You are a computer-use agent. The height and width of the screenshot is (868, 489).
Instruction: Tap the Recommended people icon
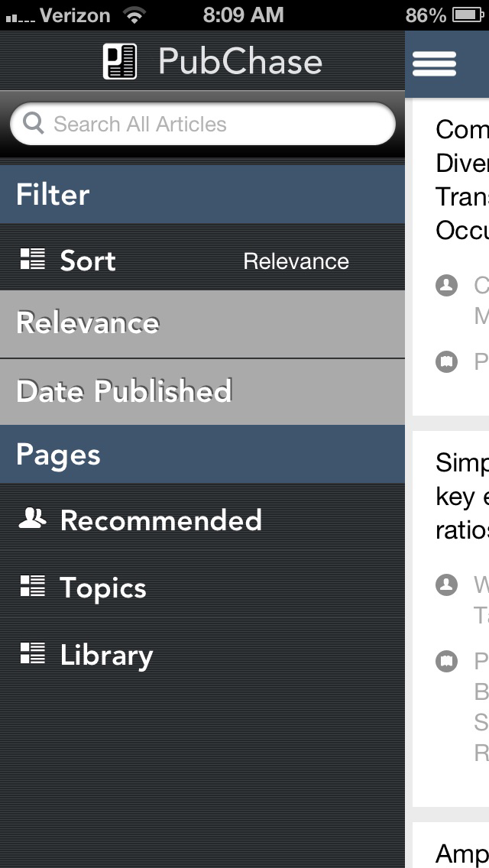tap(32, 519)
